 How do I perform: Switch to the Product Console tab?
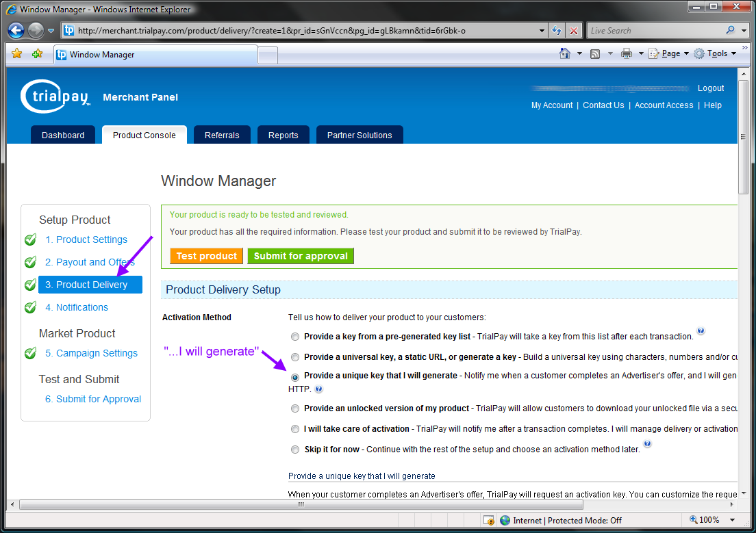144,135
